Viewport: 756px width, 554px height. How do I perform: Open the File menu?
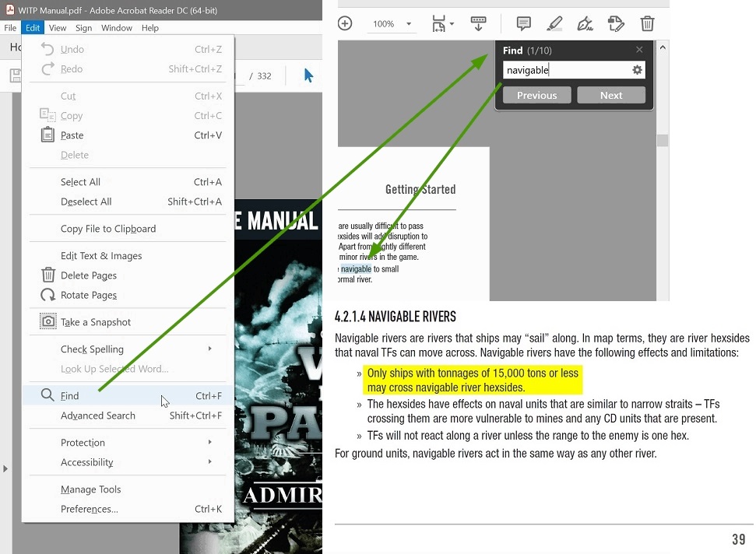10,28
